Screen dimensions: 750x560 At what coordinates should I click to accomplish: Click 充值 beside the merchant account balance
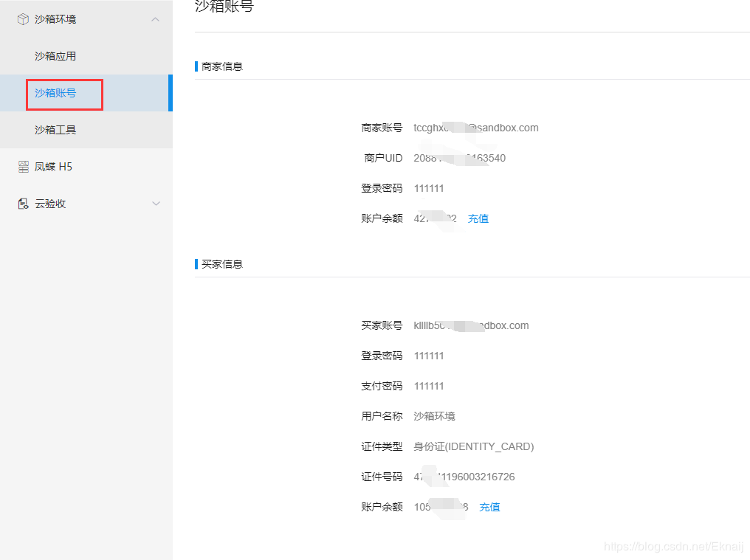(x=478, y=218)
